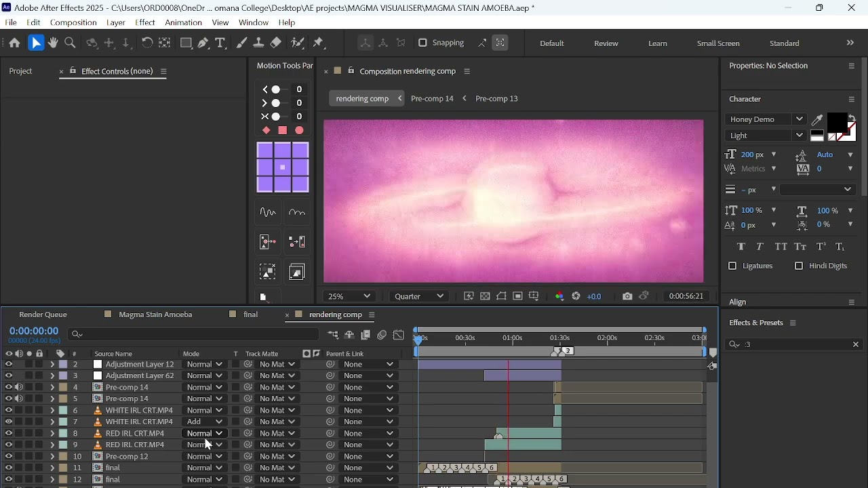Open blend mode dropdown for layer 7 (Add)

pos(204,423)
